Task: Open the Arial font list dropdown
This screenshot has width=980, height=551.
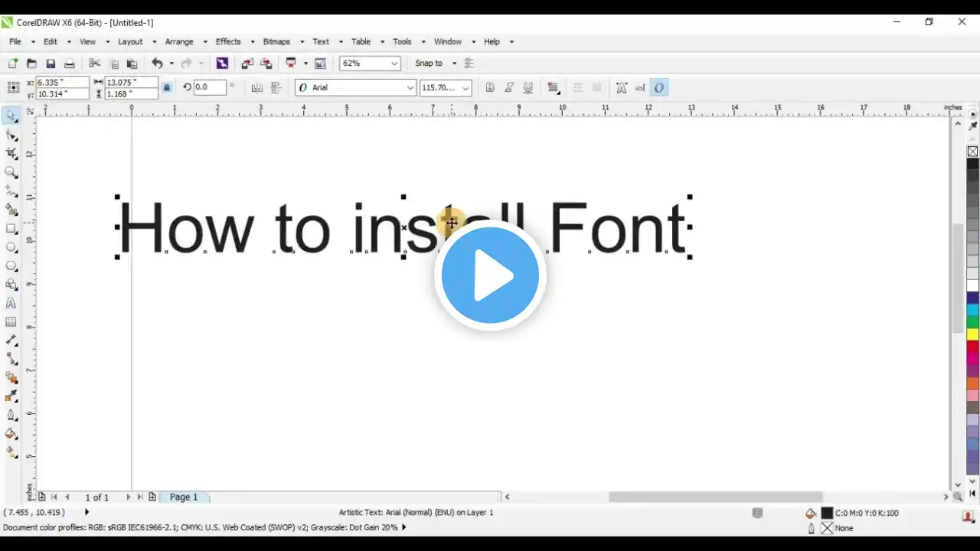Action: [410, 88]
